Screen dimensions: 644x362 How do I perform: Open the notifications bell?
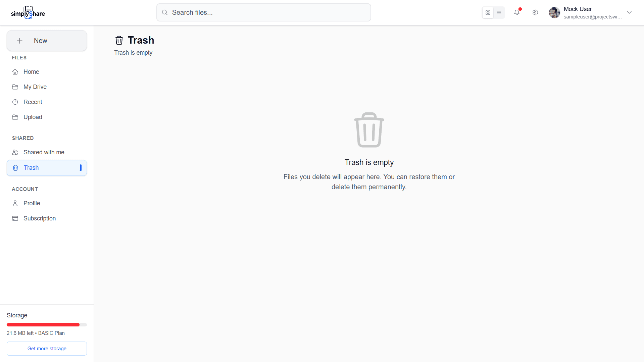(x=517, y=12)
